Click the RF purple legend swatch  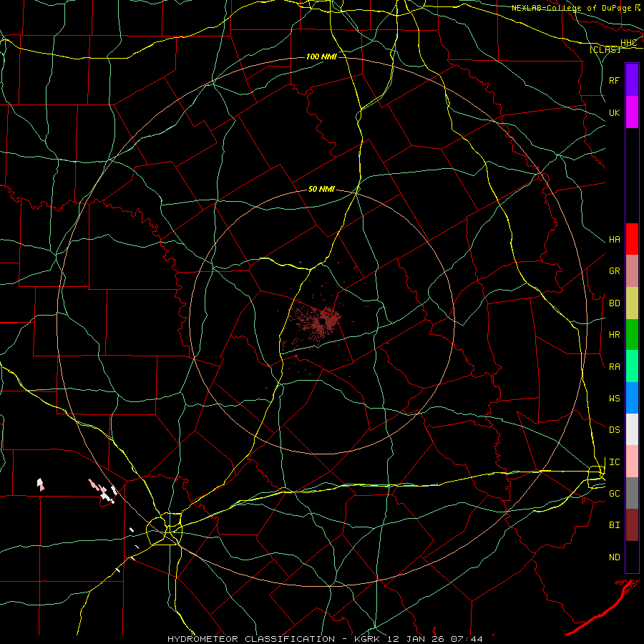[x=632, y=80]
